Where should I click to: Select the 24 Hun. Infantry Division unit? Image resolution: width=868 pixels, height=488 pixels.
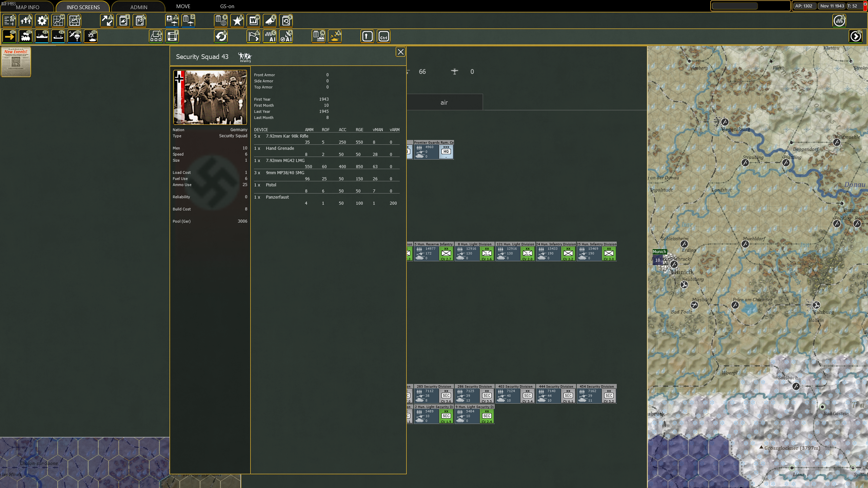[556, 251]
